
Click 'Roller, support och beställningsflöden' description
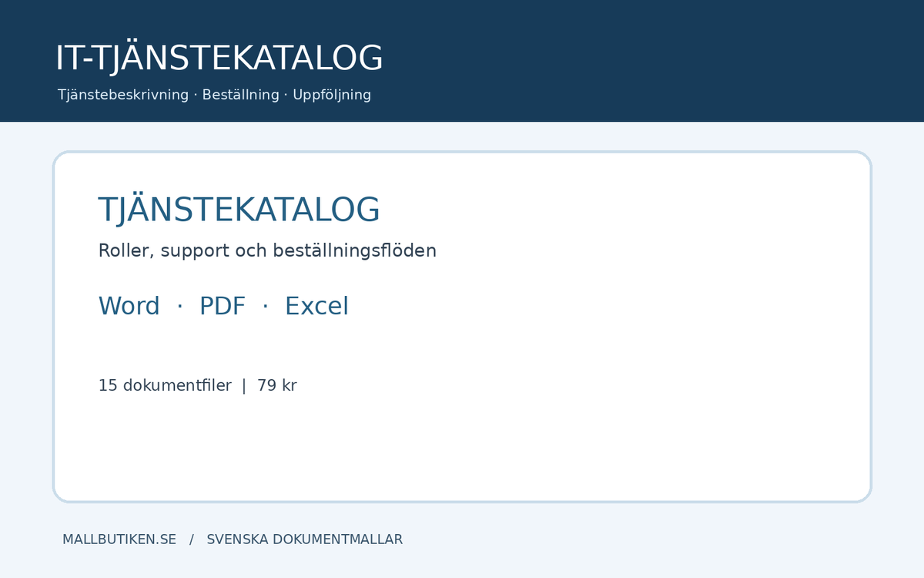click(267, 251)
